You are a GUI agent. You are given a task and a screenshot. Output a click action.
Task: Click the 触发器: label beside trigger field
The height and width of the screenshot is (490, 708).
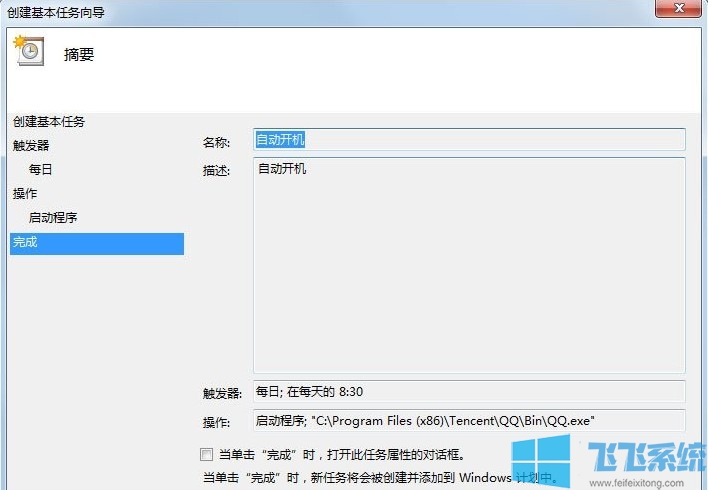pos(222,394)
